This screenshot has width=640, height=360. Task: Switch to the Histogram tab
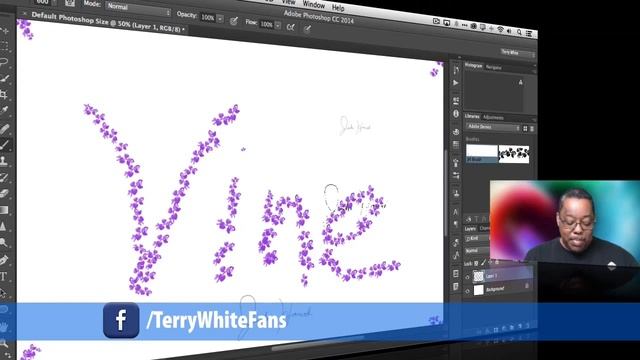point(473,65)
